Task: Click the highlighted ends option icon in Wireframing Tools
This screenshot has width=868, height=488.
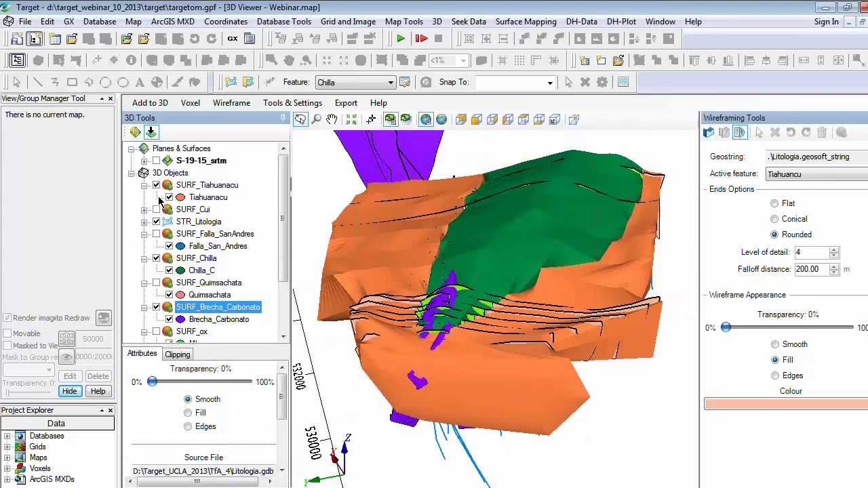Action: click(x=740, y=133)
